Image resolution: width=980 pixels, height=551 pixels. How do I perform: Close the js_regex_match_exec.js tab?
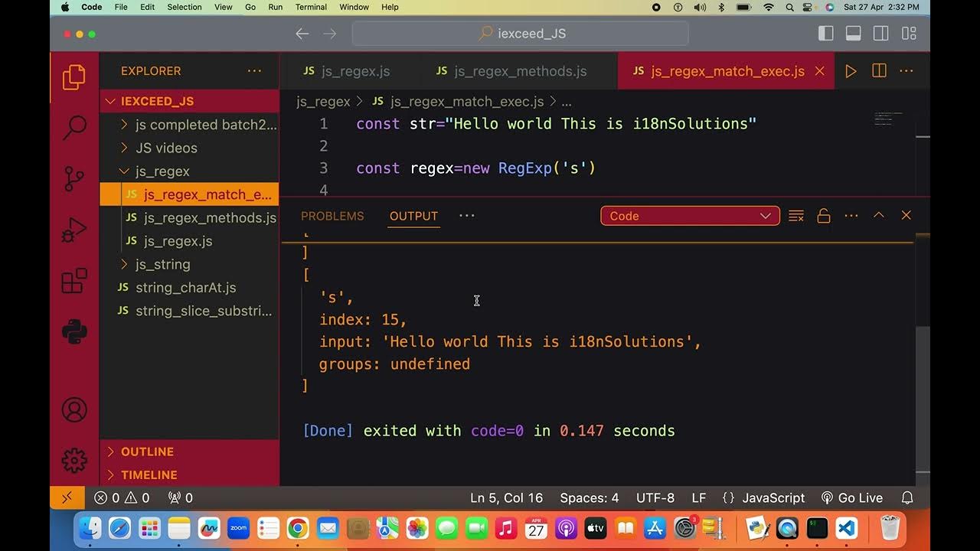[819, 71]
